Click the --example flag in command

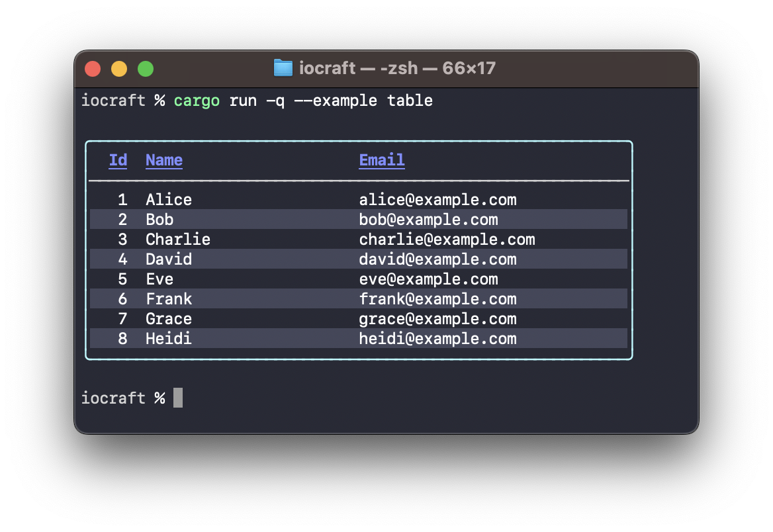click(x=336, y=101)
